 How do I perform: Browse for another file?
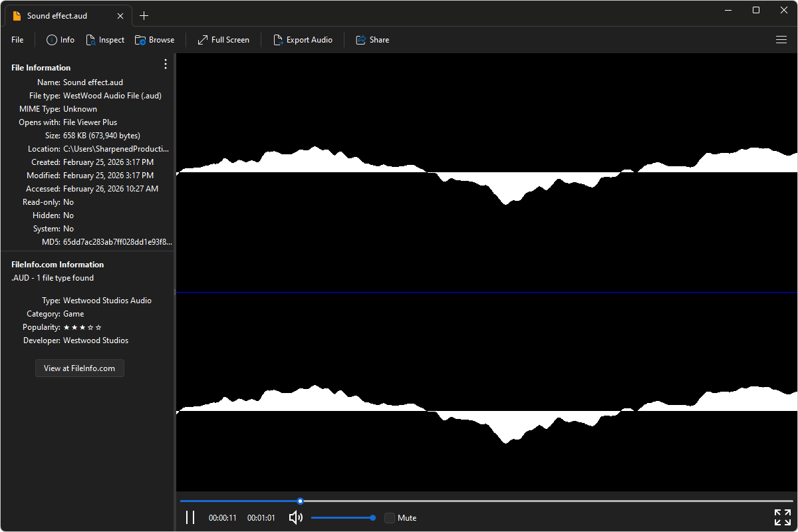coord(154,40)
